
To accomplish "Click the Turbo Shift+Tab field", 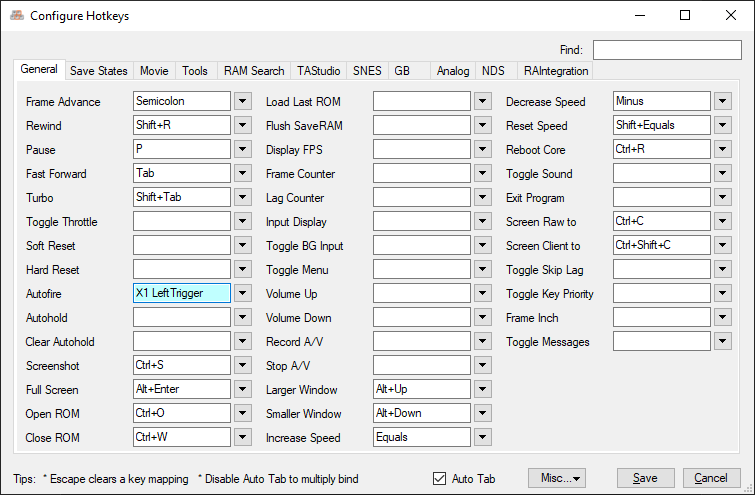I will click(x=182, y=197).
